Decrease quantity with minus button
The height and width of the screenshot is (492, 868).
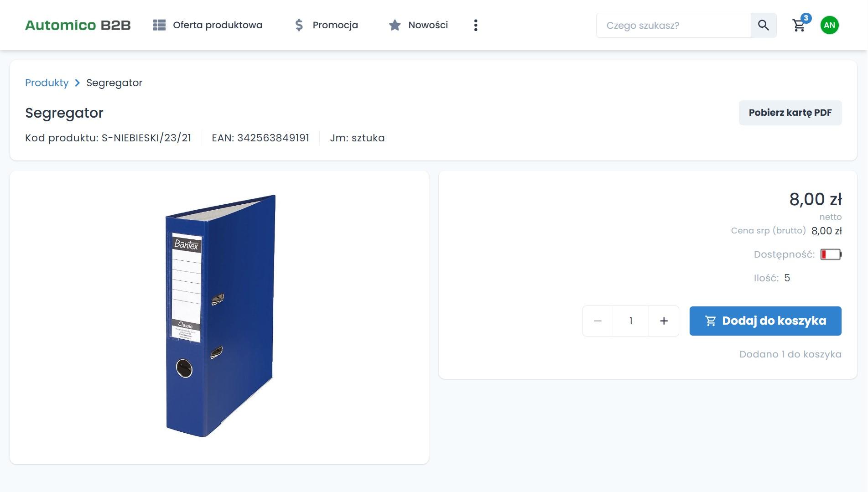tap(598, 321)
